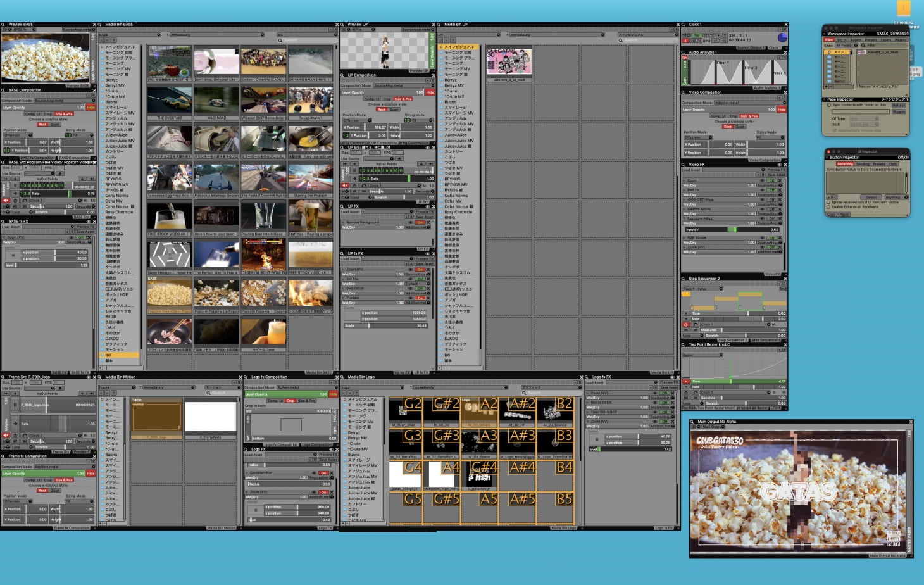Viewport: 924px width, 585px height.
Task: Toggle the Audio Analysis 1 On button
Action: point(685,58)
